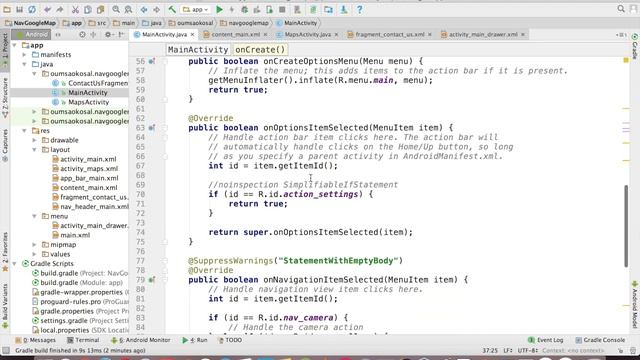Screen dimensions: 640x360
Task: Click the Undo arrow icon
Action: [48, 9]
